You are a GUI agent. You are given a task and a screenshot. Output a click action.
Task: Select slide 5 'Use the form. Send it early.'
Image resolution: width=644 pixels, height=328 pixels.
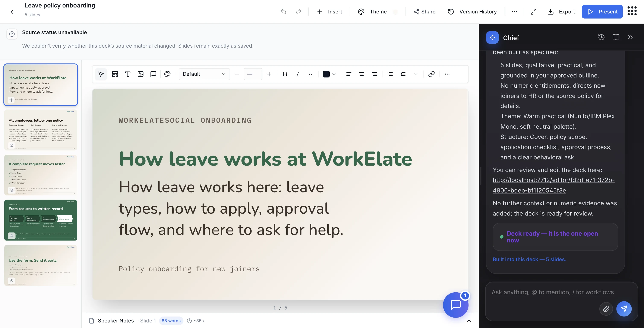[x=41, y=265]
